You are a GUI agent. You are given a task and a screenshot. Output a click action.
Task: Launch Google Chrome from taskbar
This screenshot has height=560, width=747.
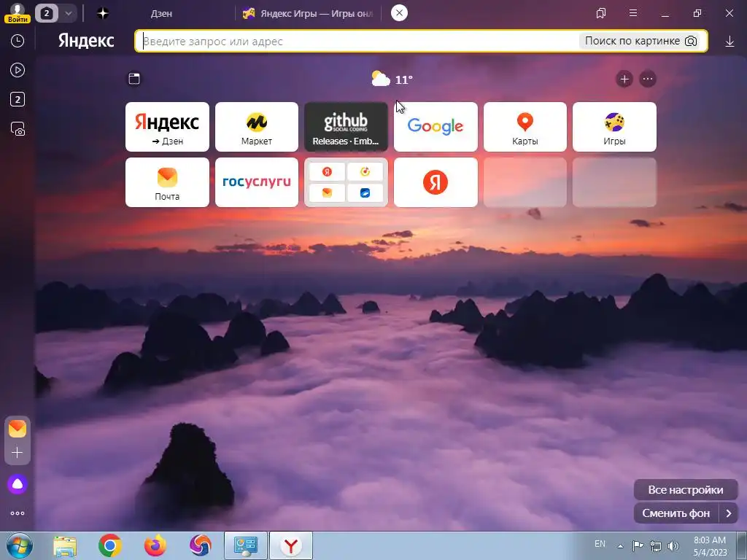[x=110, y=545]
